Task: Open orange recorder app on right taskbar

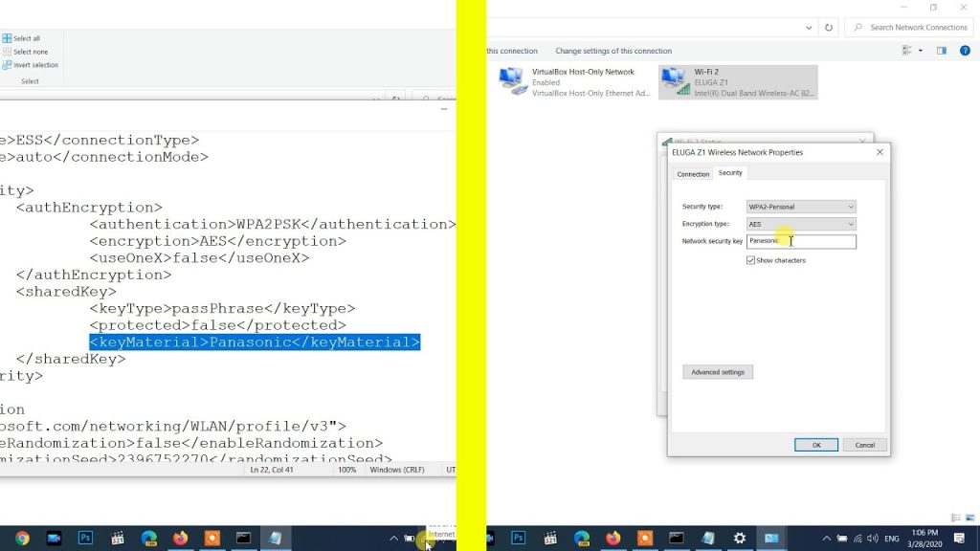Action: click(x=645, y=538)
